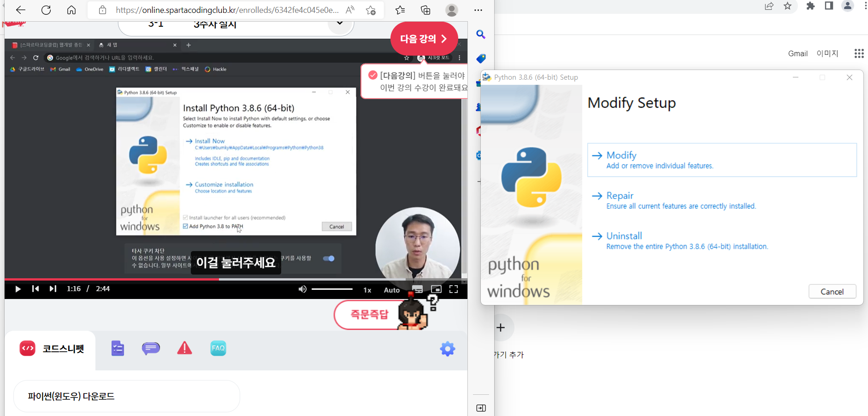Mute the video volume
This screenshot has width=868, height=416.
pos(302,289)
